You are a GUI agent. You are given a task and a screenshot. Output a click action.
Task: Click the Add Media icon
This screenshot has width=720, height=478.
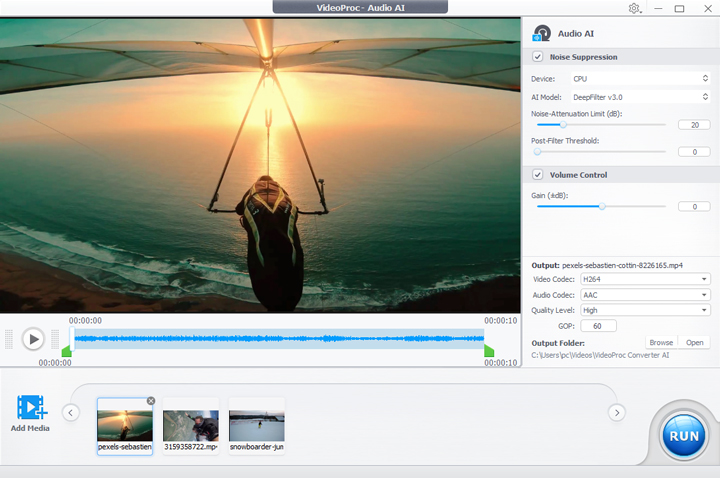pyautogui.click(x=31, y=408)
